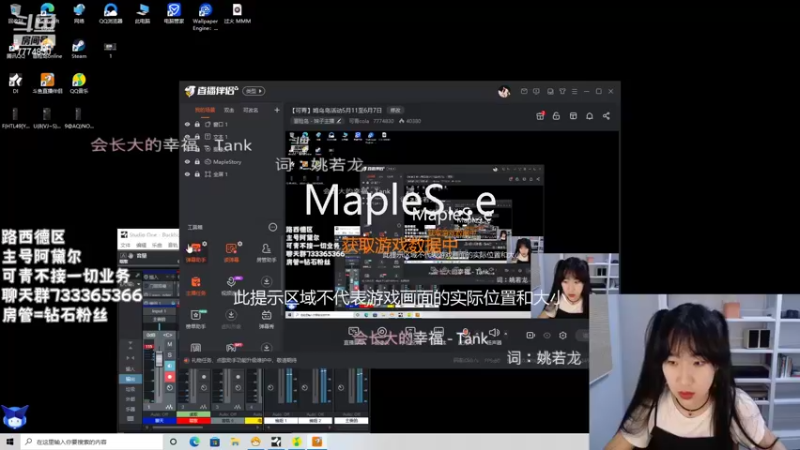Open the 文件 menu in Studio One
800x450 pixels.
click(125, 245)
